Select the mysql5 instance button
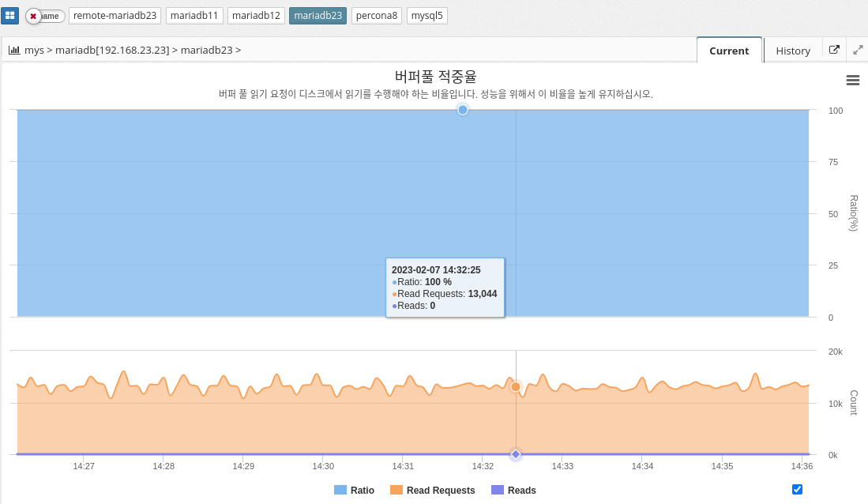Image resolution: width=868 pixels, height=504 pixels. (x=427, y=16)
